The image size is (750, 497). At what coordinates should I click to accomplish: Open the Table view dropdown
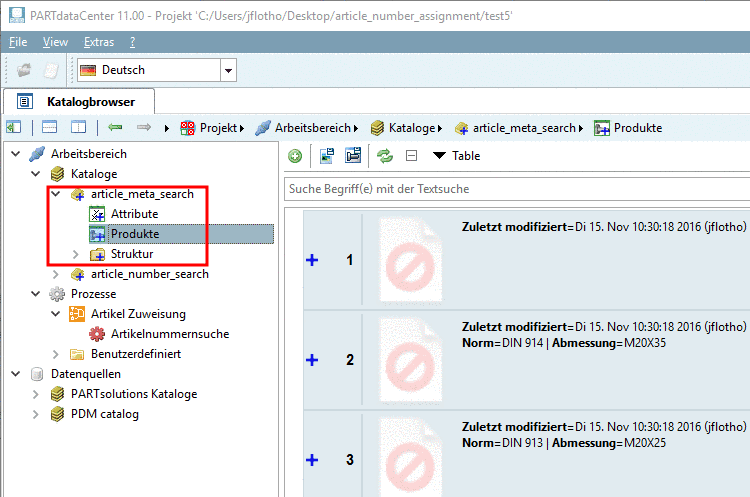[x=456, y=155]
